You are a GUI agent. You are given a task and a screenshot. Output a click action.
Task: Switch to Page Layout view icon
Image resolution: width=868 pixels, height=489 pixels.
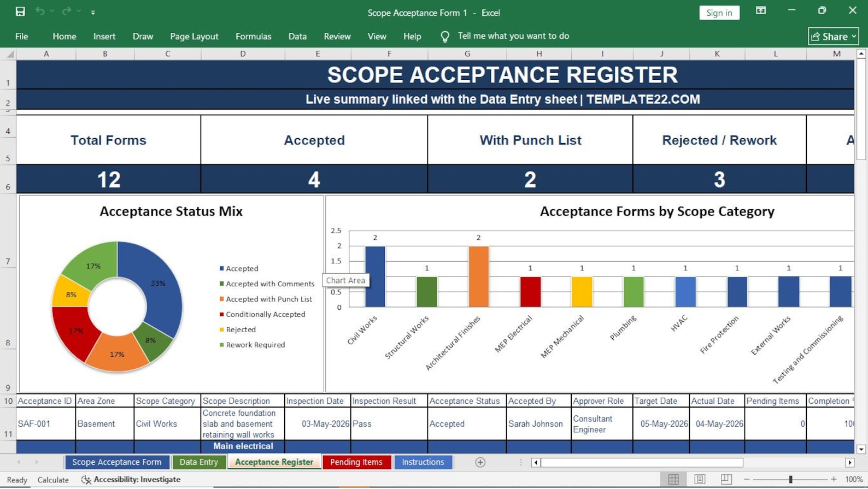(x=700, y=479)
